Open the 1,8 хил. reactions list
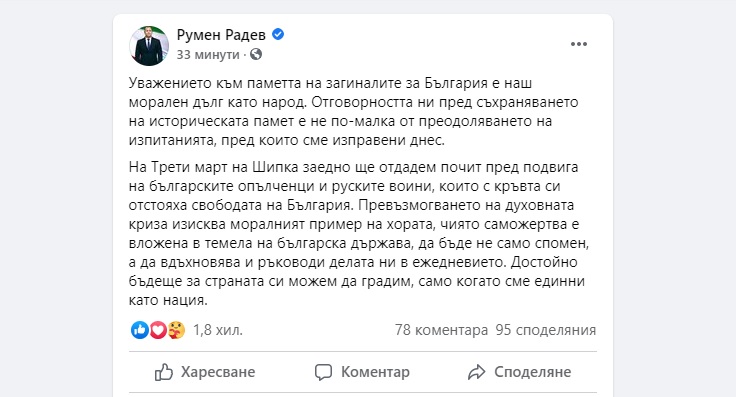The image size is (736, 397). [x=218, y=330]
